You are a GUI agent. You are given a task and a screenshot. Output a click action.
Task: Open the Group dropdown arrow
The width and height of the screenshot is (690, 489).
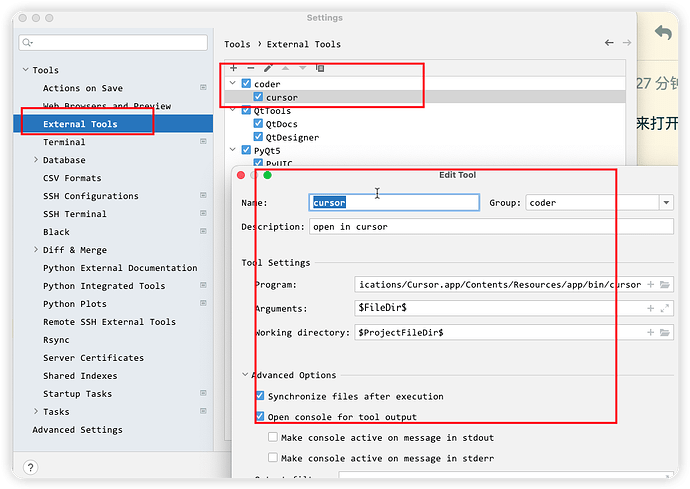[x=666, y=202]
